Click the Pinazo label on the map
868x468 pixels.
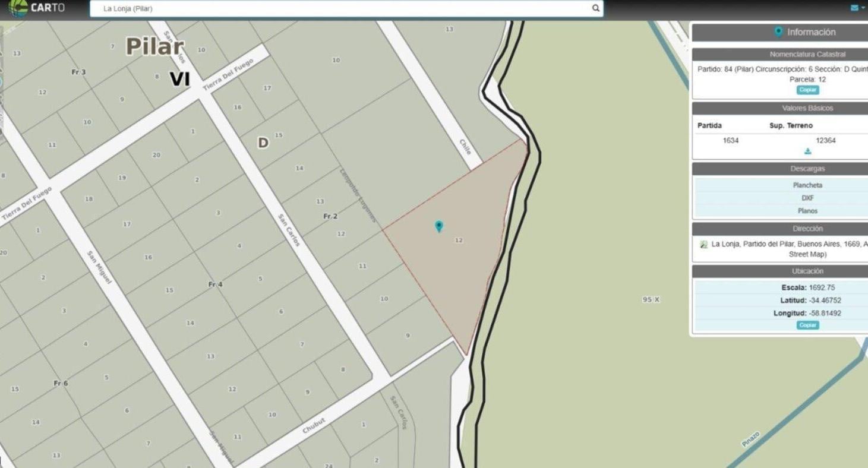tap(750, 439)
